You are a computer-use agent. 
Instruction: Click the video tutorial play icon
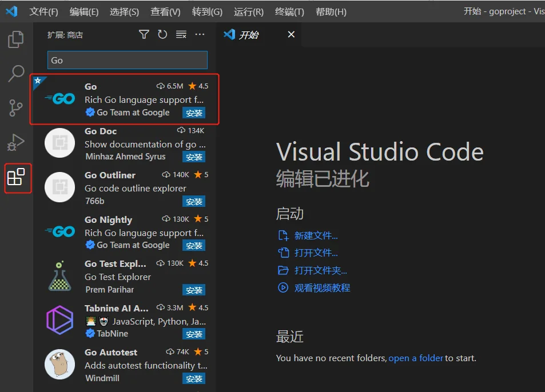pos(283,288)
